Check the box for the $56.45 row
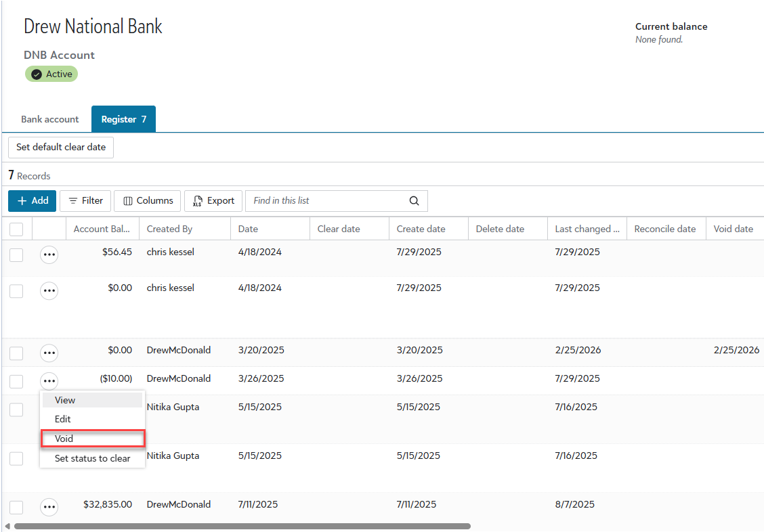The image size is (764, 532). [16, 255]
